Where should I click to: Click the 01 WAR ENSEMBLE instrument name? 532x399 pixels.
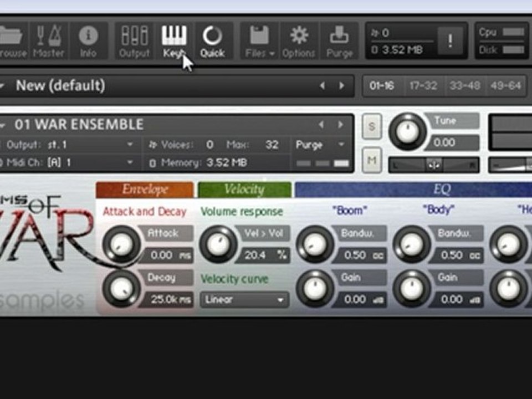pos(79,125)
